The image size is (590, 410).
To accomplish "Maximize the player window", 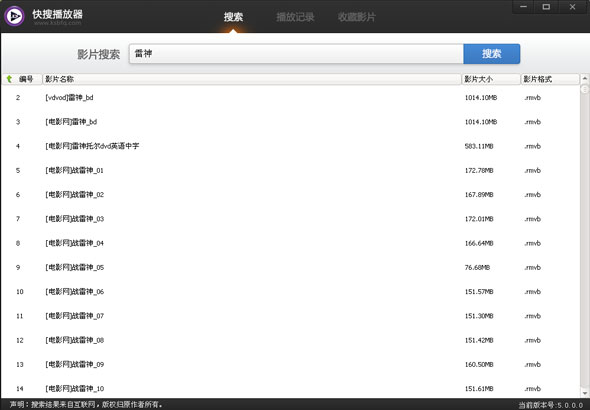I will pos(546,7).
